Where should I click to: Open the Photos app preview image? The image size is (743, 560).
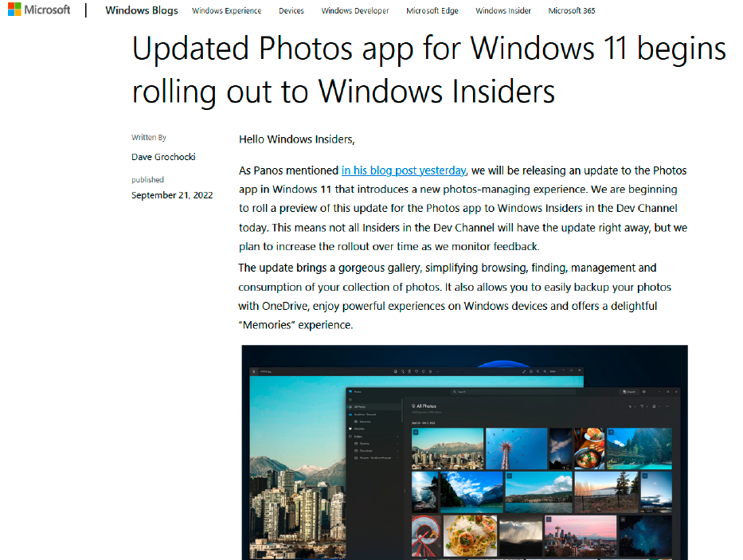pyautogui.click(x=464, y=452)
